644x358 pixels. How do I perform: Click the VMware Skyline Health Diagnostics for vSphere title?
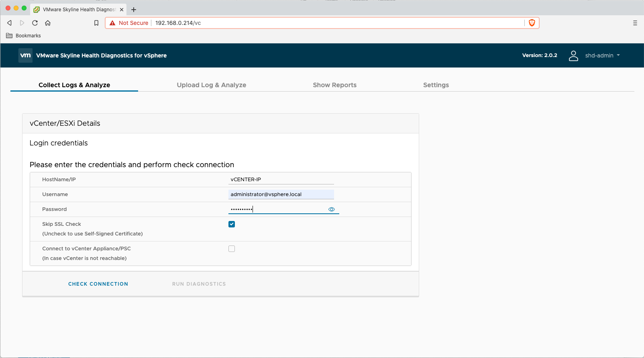tap(101, 55)
